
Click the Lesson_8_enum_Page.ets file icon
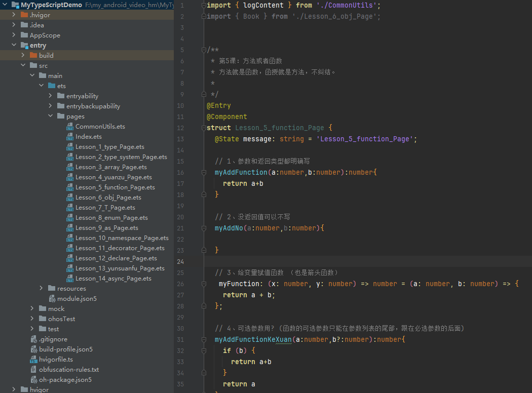70,218
